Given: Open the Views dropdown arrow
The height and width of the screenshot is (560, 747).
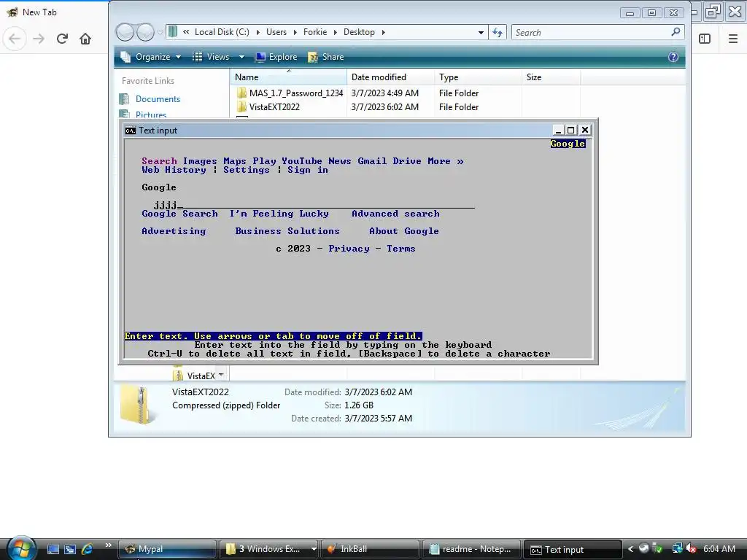Looking at the screenshot, I should point(241,57).
